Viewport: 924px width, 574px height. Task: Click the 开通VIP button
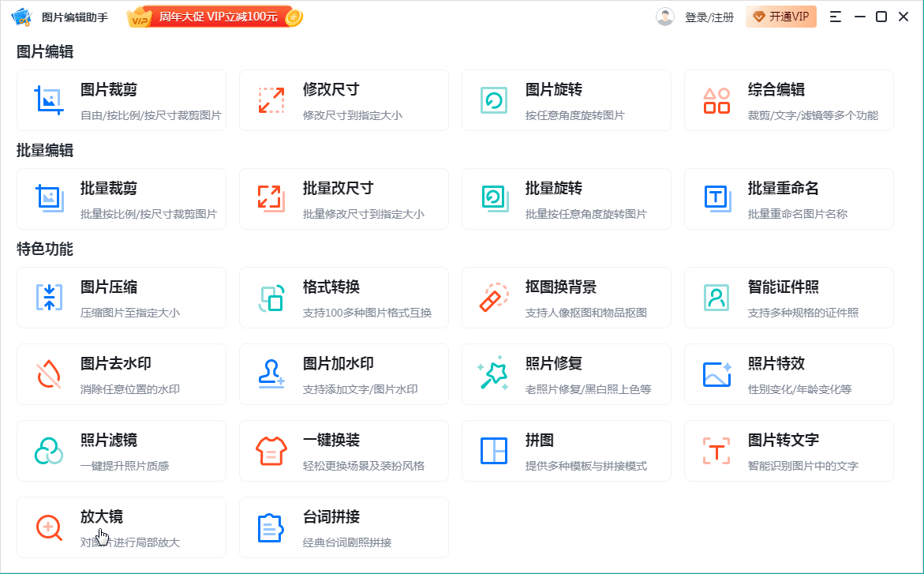(780, 17)
